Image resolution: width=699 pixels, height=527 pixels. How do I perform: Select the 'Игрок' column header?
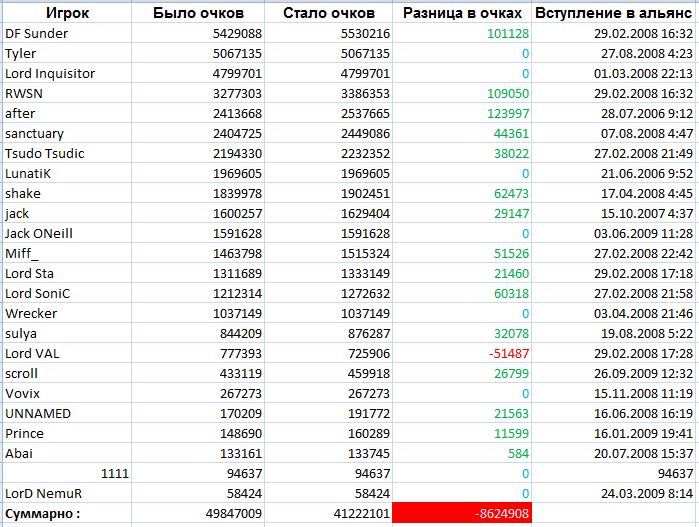coord(67,13)
